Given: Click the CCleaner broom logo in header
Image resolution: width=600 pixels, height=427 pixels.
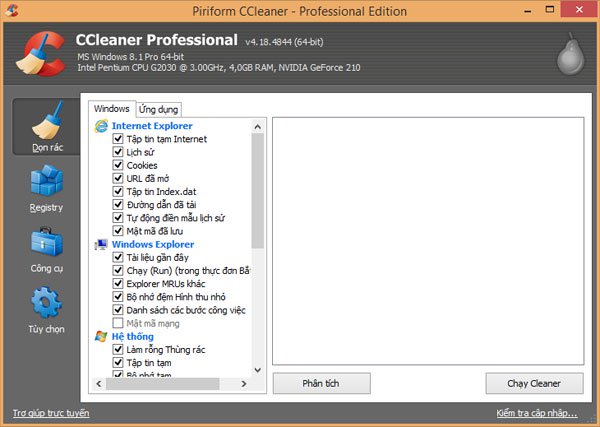Looking at the screenshot, I should tap(40, 54).
